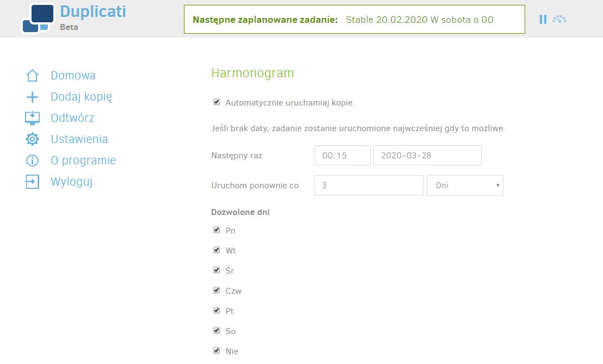Toggle the Wt day checkbox

(x=217, y=250)
